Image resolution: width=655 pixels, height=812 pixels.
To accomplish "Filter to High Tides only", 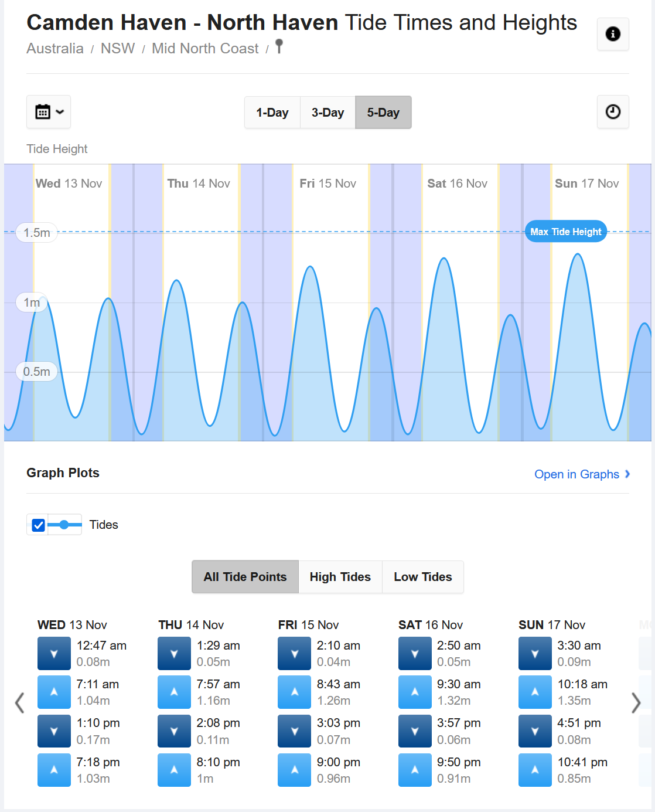I will click(340, 577).
